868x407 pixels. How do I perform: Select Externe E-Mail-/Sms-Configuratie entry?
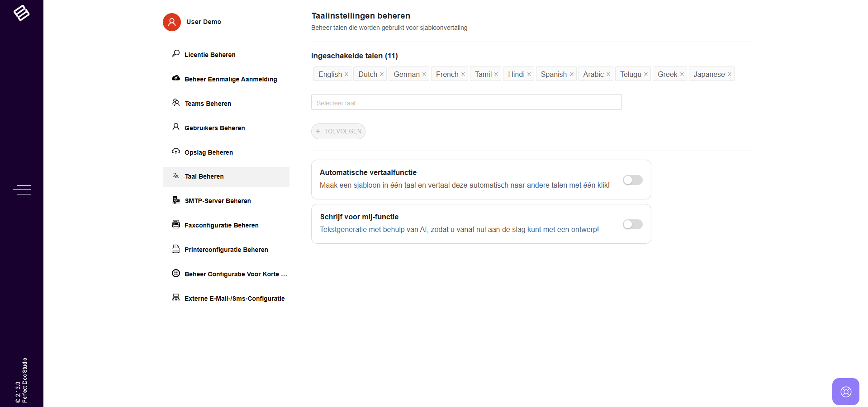[234, 298]
